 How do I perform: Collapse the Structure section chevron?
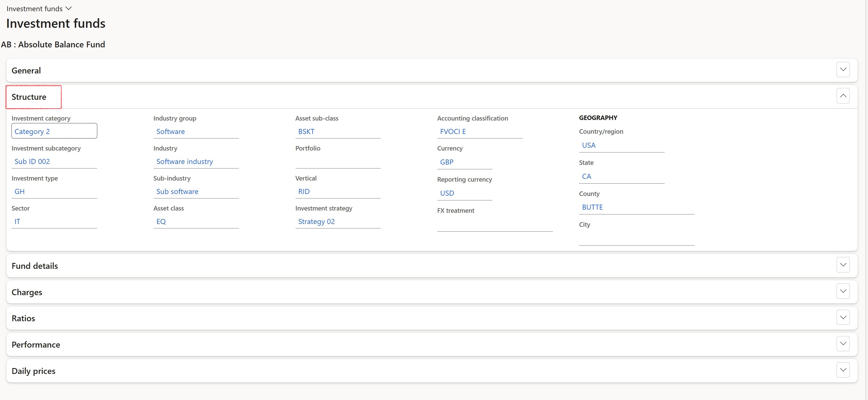click(843, 96)
